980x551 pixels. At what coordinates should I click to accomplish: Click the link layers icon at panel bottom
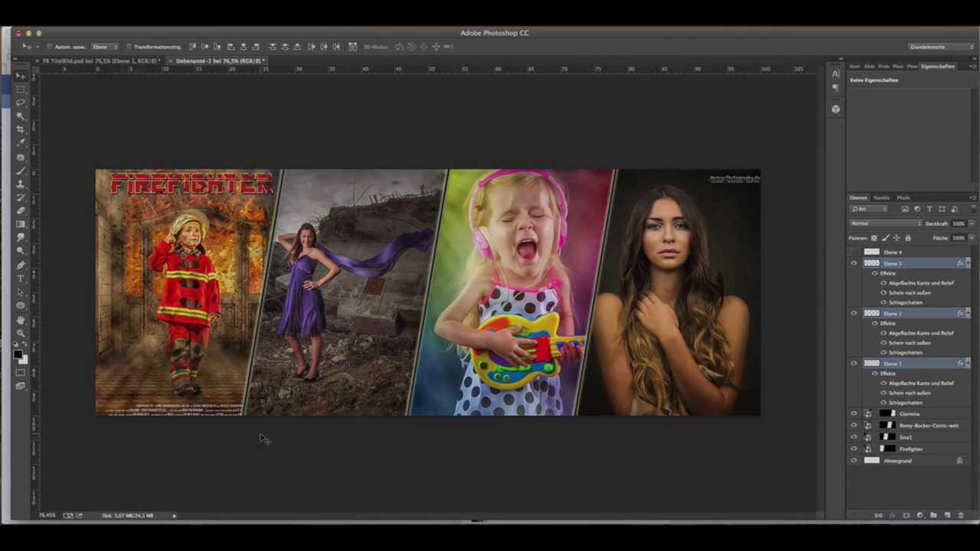click(878, 516)
